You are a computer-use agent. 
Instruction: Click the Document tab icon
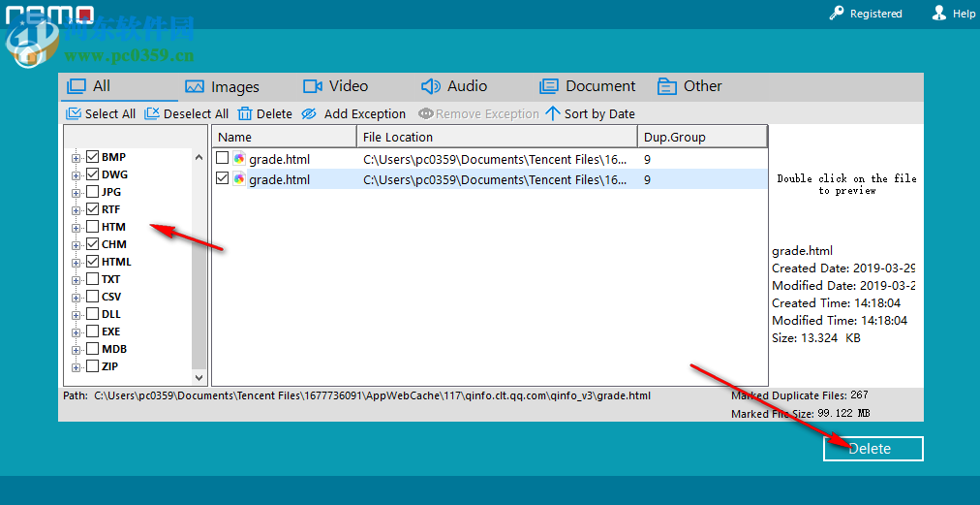tap(549, 85)
